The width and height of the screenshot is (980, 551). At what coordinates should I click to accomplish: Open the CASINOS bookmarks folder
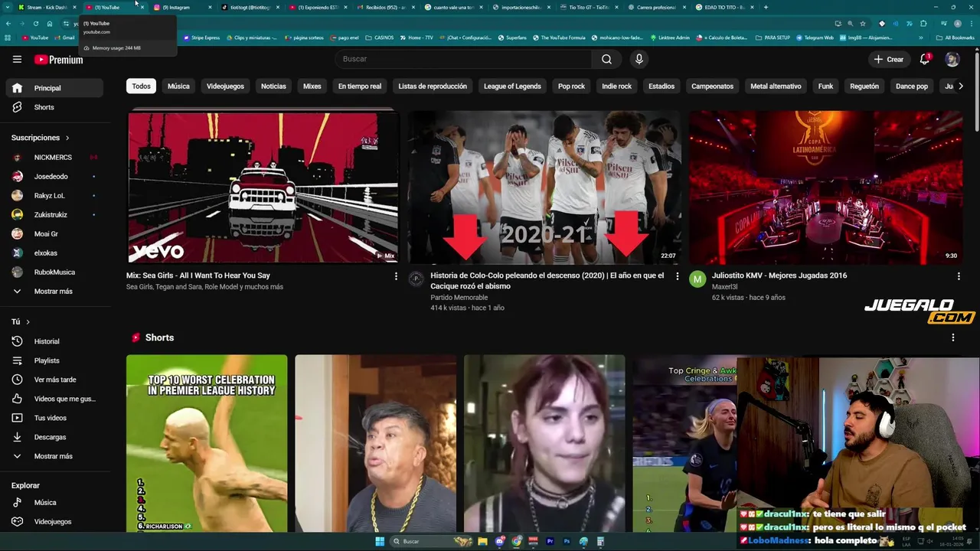378,37
